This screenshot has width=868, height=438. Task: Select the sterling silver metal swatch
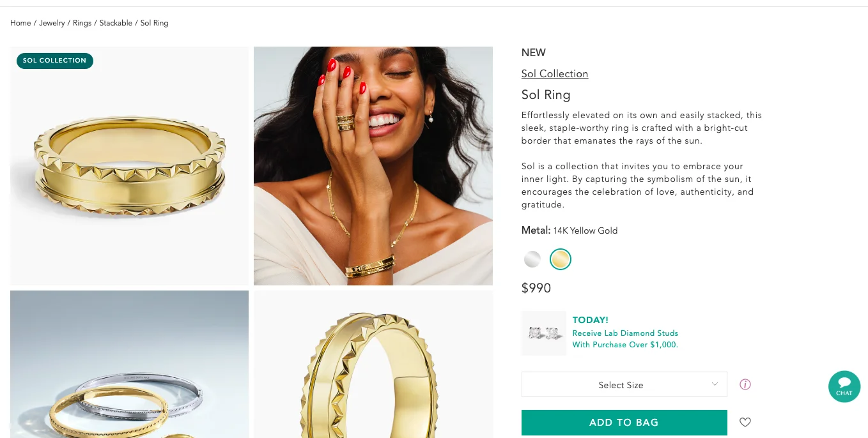coord(532,259)
